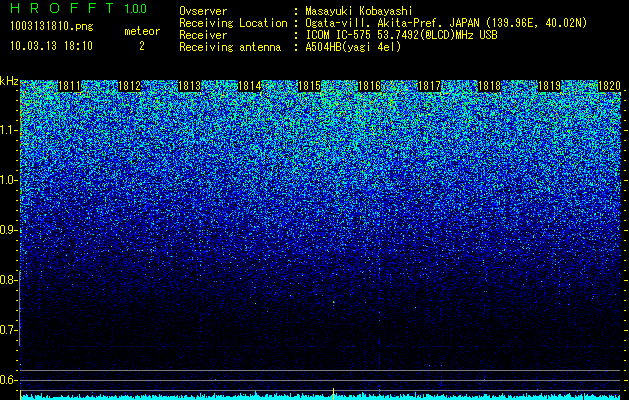Click the 1818 time marker
The height and width of the screenshot is (400, 629).
tap(489, 86)
